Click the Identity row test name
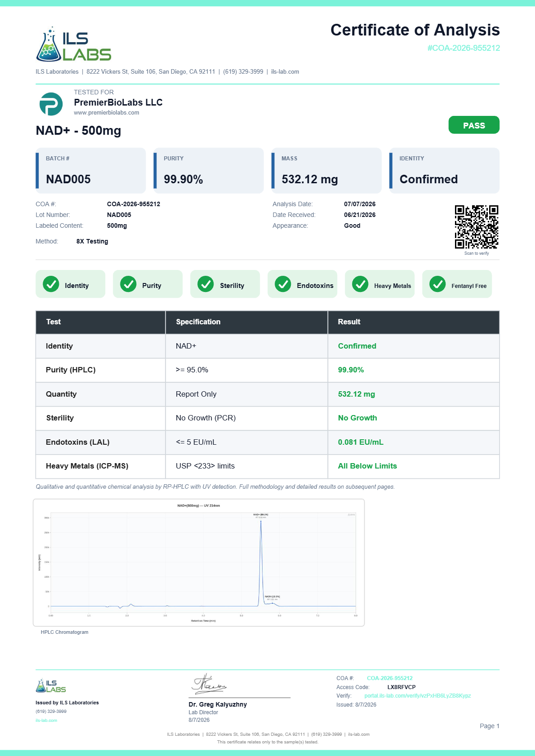Image resolution: width=535 pixels, height=756 pixels. coord(59,346)
